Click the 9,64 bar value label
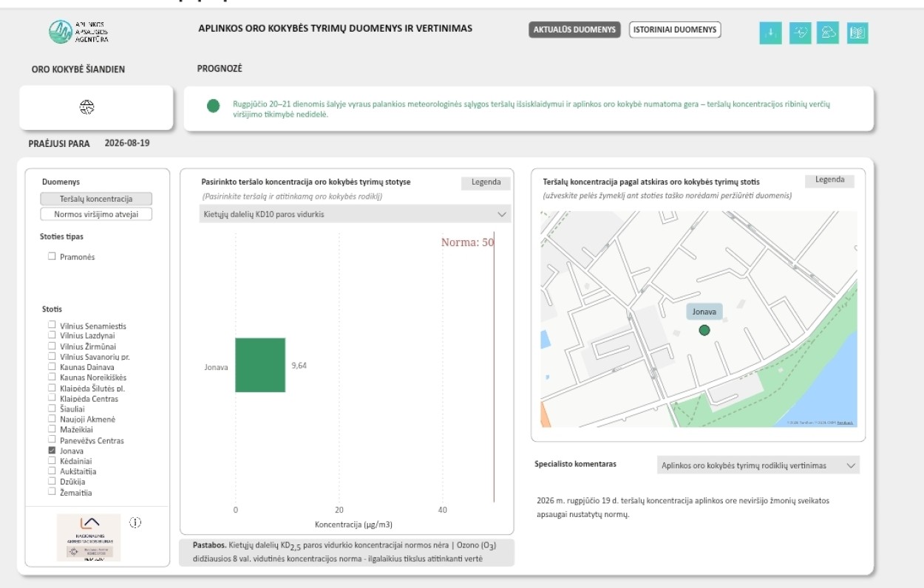The height and width of the screenshot is (588, 924). click(299, 366)
